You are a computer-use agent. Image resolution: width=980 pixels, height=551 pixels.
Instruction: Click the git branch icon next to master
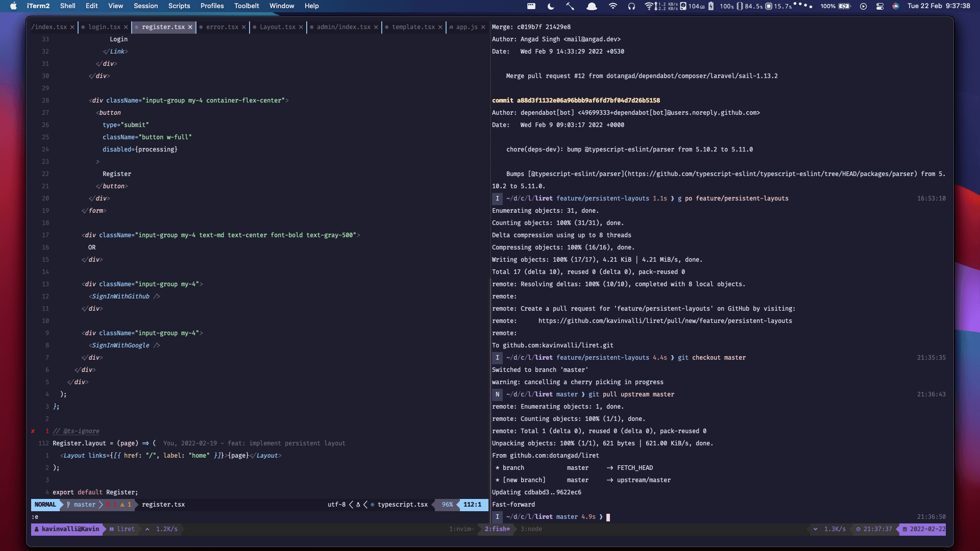68,504
